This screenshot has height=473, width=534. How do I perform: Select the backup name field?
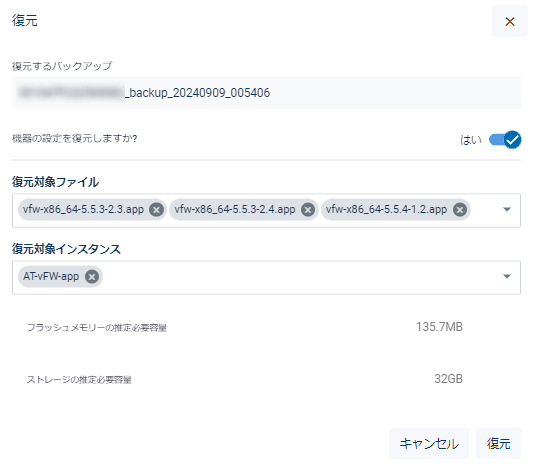point(266,93)
